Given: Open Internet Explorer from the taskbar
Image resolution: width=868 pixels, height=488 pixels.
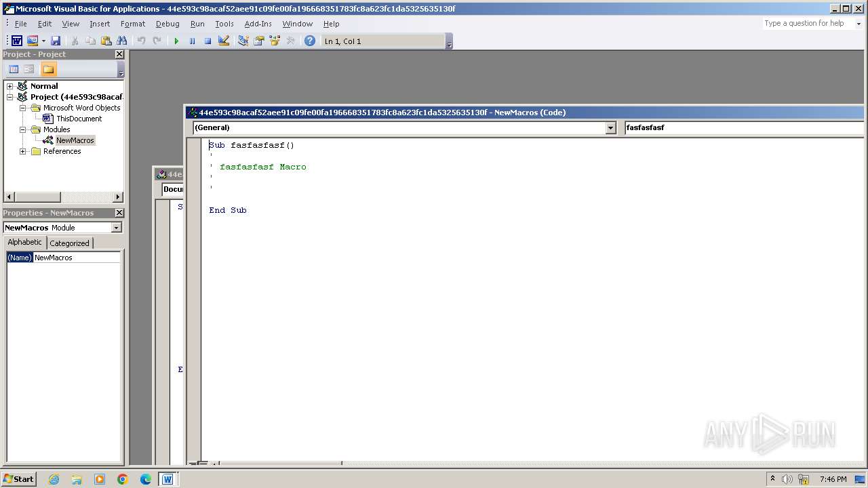Looking at the screenshot, I should [54, 479].
